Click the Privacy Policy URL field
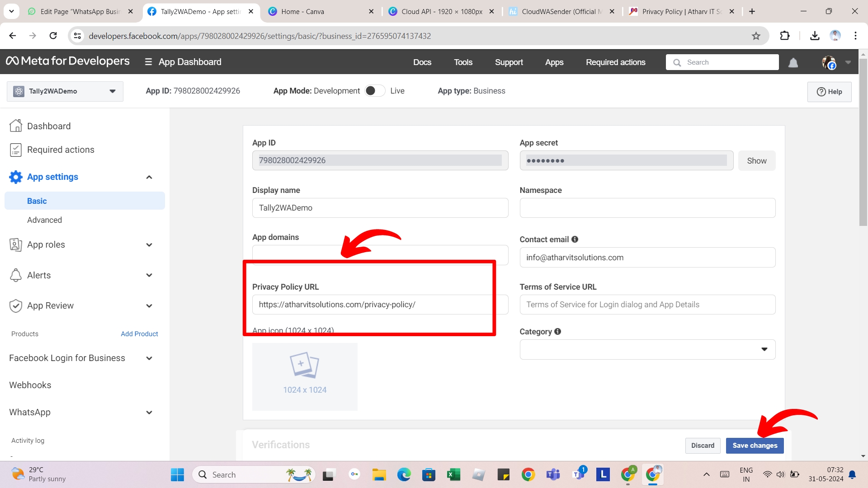Image resolution: width=868 pixels, height=488 pixels. 380,305
